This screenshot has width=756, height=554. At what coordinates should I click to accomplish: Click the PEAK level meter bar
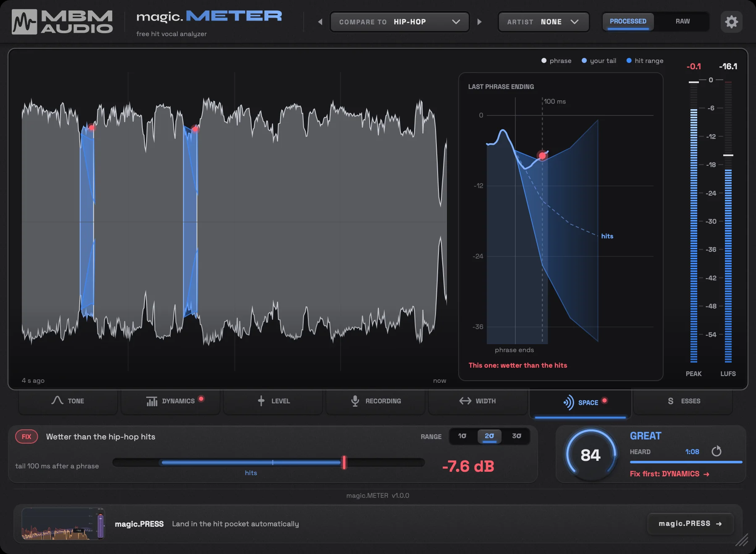click(x=694, y=222)
